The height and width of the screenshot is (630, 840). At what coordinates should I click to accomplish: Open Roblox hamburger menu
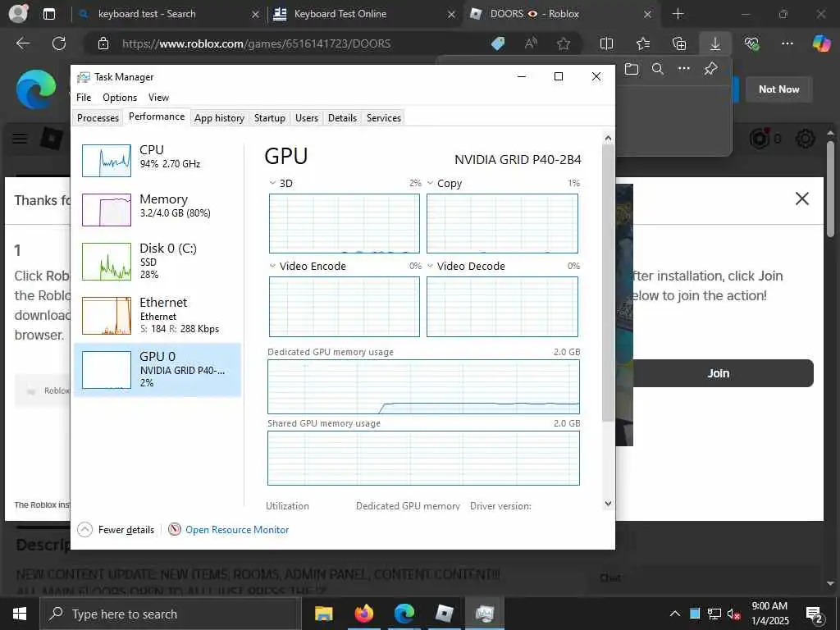point(20,139)
